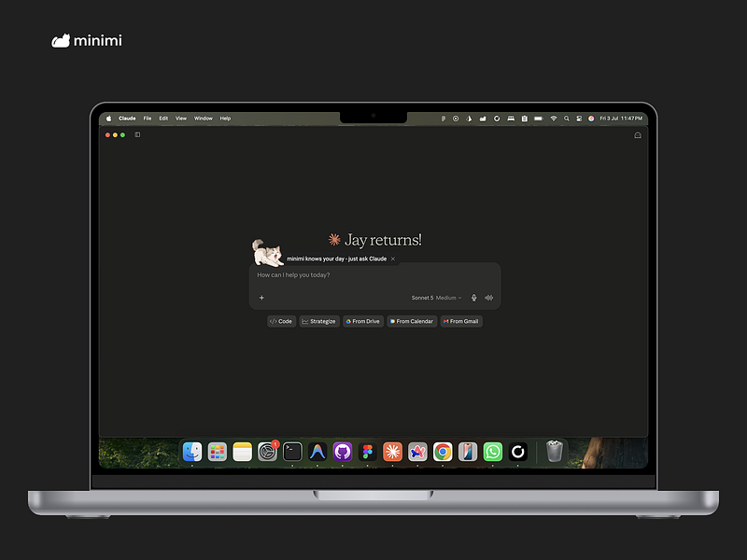This screenshot has width=747, height=560.
Task: Open System Settings with badge in Dock
Action: click(268, 452)
